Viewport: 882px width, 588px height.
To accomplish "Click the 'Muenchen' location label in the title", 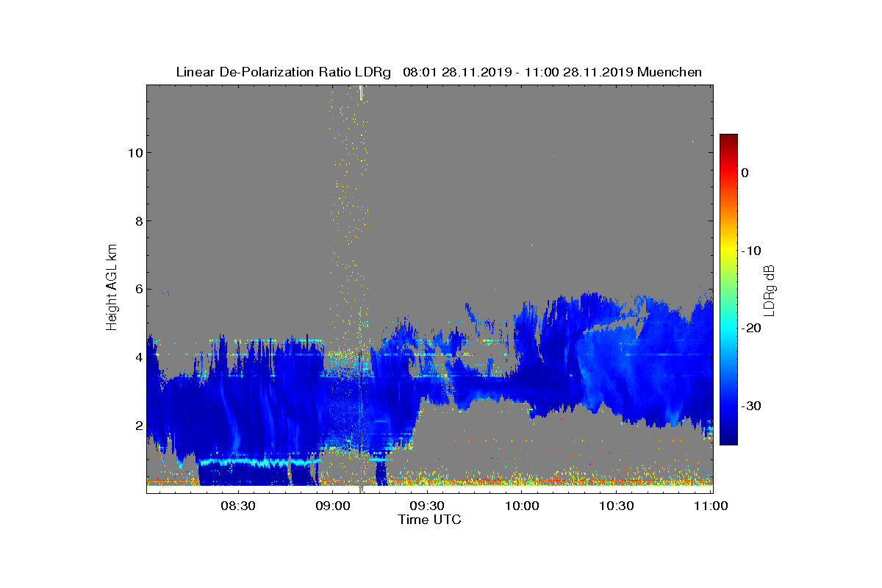I will coord(670,72).
